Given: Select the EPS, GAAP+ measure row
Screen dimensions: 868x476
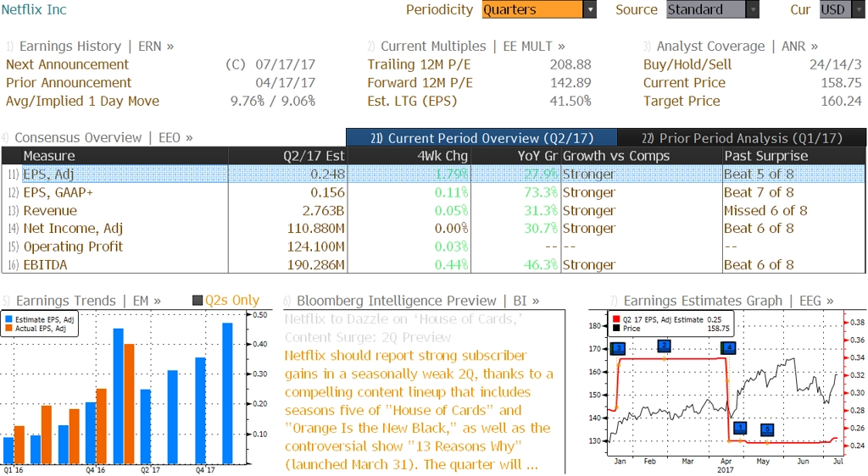Looking at the screenshot, I should [x=433, y=192].
